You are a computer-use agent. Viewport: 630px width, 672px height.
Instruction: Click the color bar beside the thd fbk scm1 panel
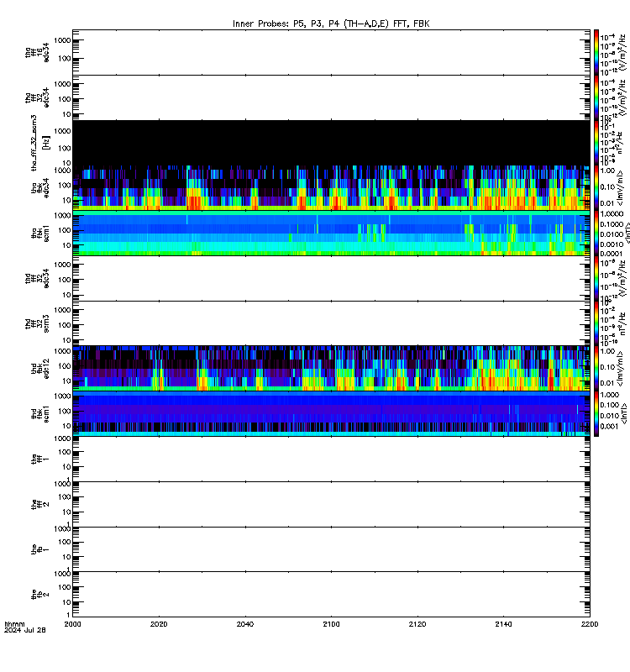click(x=596, y=414)
